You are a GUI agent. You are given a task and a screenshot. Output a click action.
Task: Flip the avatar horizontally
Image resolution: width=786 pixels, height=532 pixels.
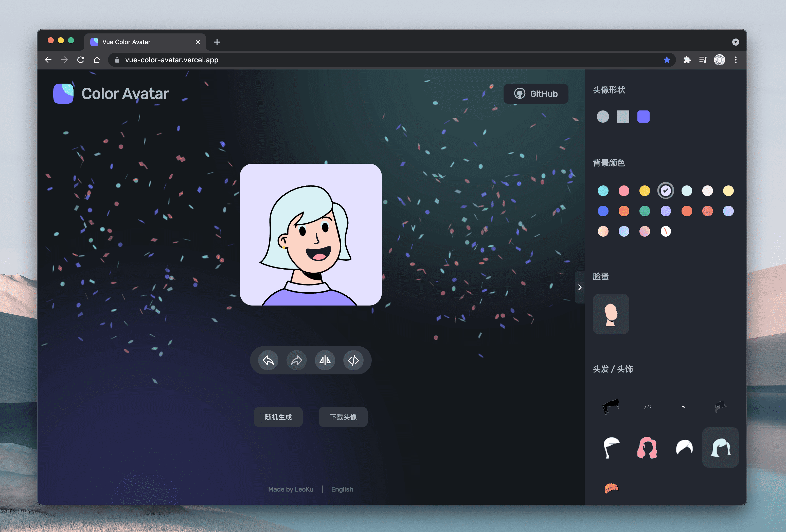tap(325, 360)
